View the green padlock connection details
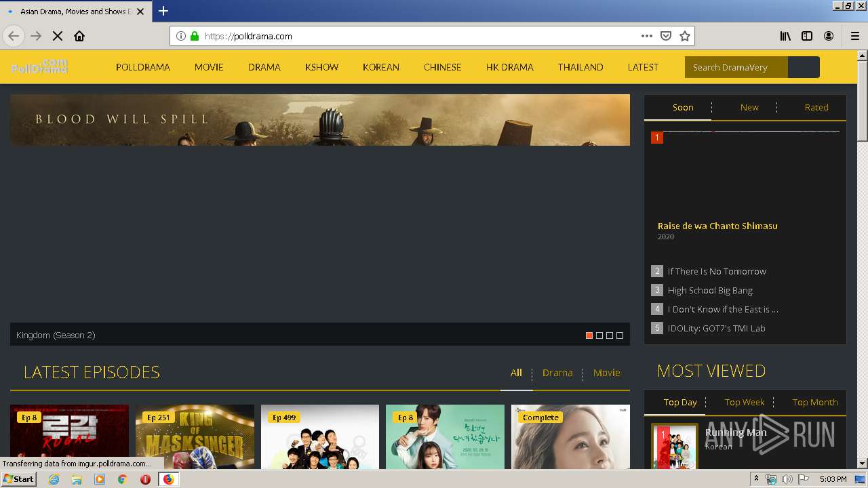The height and width of the screenshot is (488, 868). pos(195,36)
